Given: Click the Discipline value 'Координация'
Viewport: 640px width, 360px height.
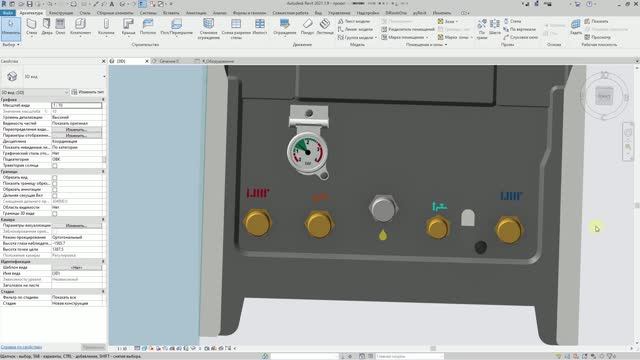Looking at the screenshot, I should (76, 141).
